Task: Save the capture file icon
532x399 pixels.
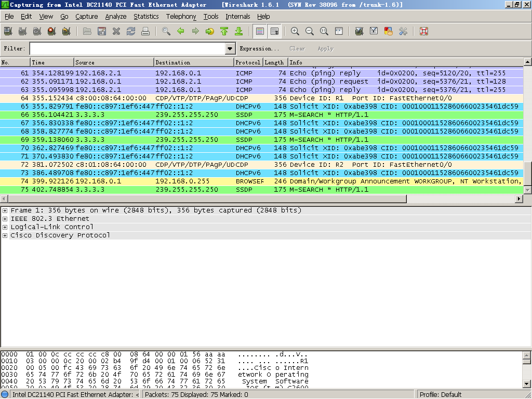Action: click(102, 31)
